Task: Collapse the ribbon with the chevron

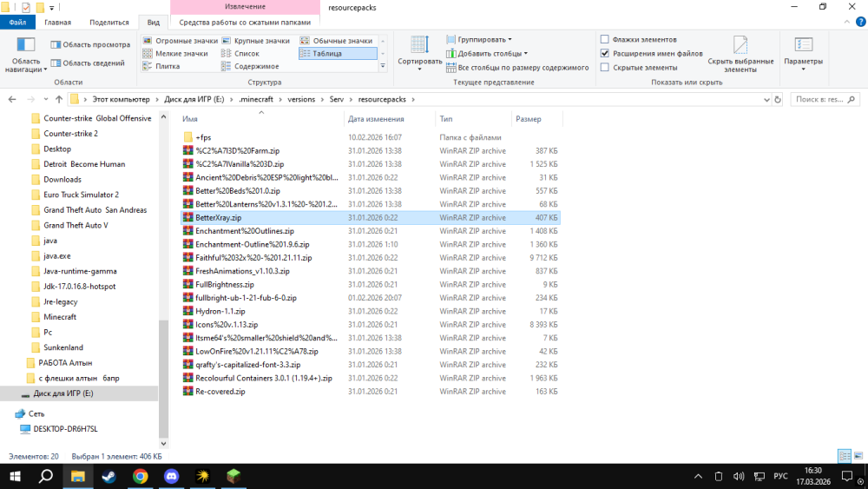Action: (x=847, y=23)
